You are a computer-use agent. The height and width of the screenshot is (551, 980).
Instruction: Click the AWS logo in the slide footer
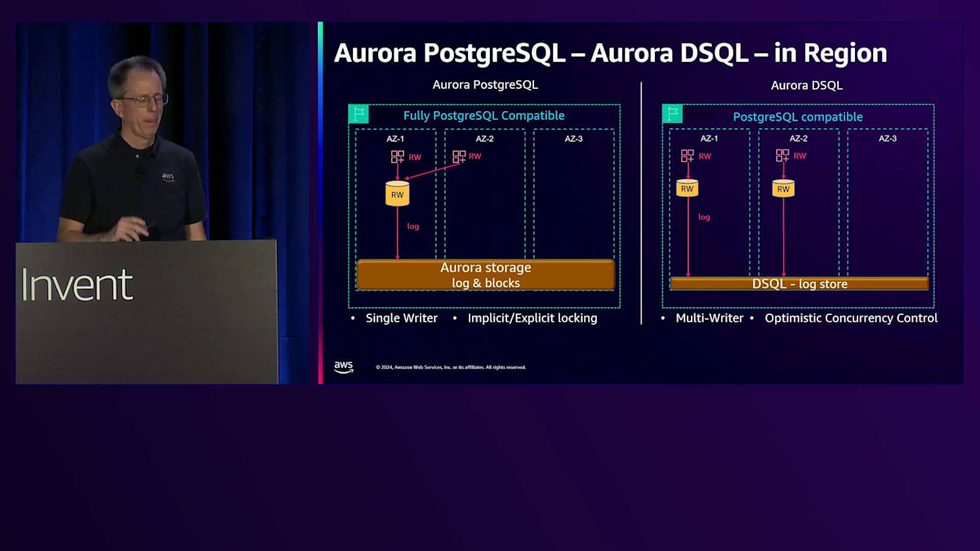344,367
